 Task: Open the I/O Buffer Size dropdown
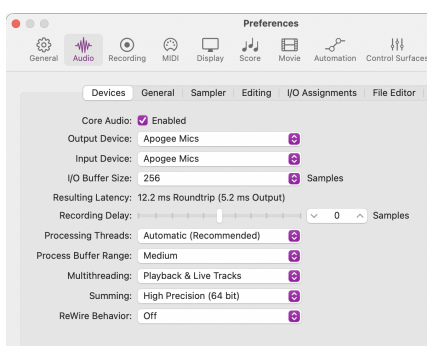219,178
